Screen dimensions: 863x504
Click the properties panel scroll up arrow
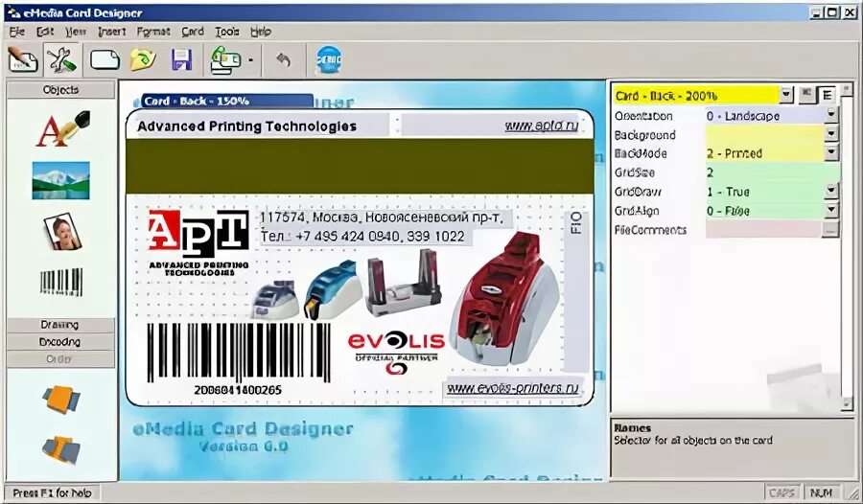(x=848, y=90)
